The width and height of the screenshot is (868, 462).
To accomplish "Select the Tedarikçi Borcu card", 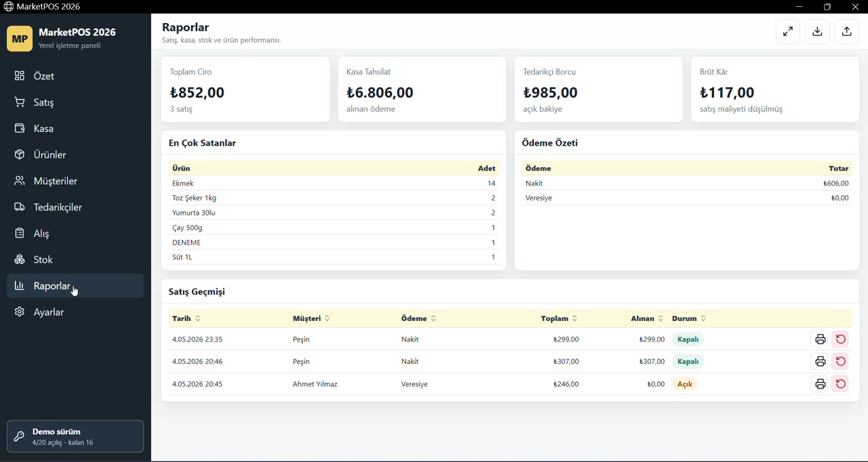I will (x=599, y=89).
